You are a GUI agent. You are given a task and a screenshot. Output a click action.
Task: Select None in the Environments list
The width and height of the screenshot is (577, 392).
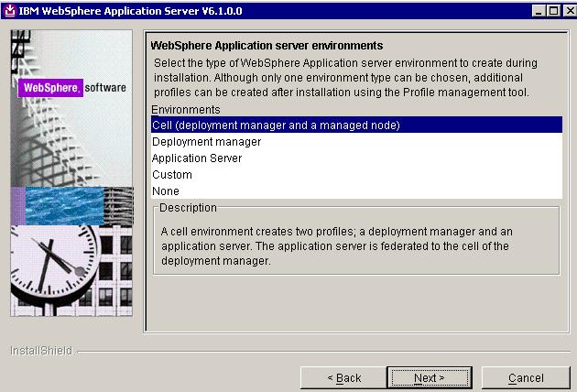(x=356, y=191)
